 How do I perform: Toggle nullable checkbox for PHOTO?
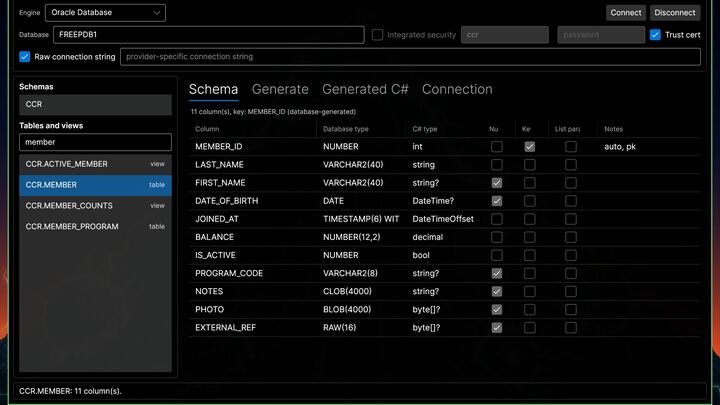pos(497,309)
